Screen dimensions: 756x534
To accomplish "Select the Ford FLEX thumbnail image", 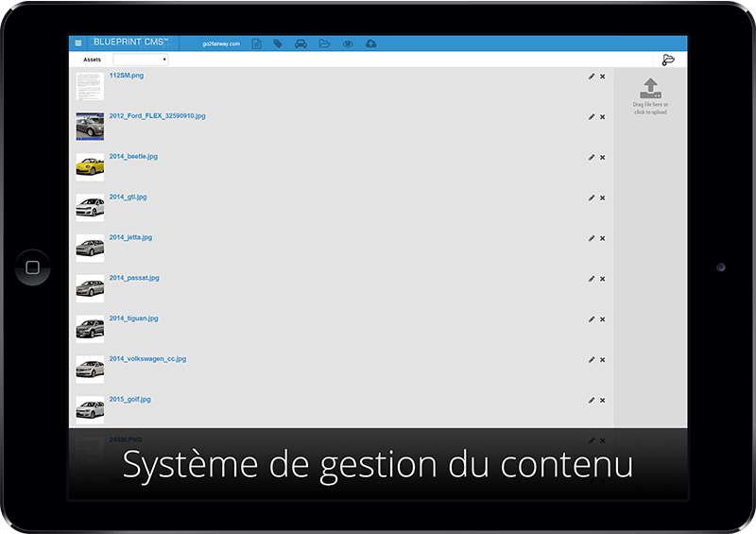I will click(90, 127).
